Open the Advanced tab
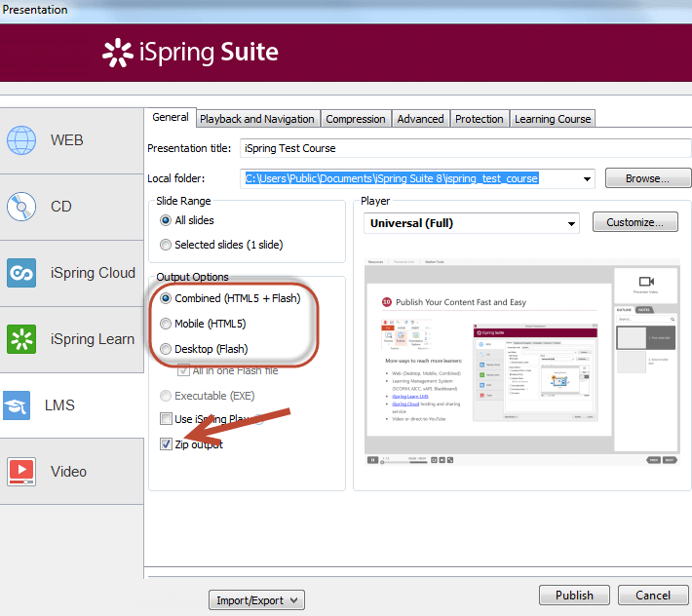 421,119
